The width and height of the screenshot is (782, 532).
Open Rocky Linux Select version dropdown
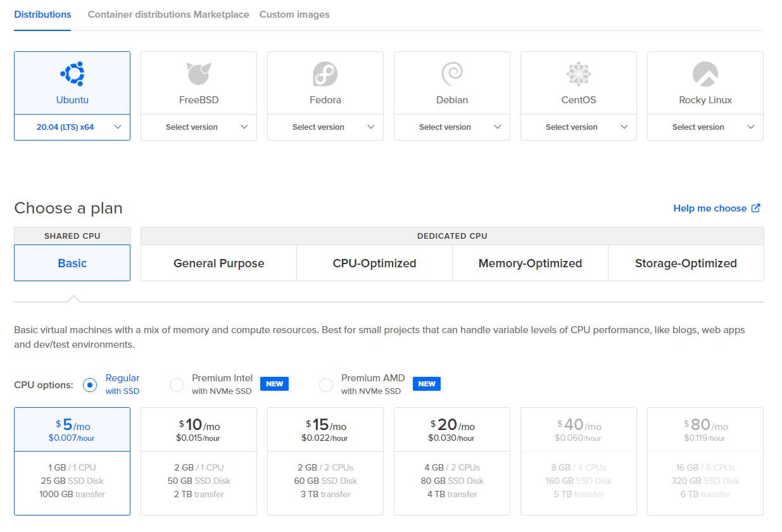[x=705, y=127]
